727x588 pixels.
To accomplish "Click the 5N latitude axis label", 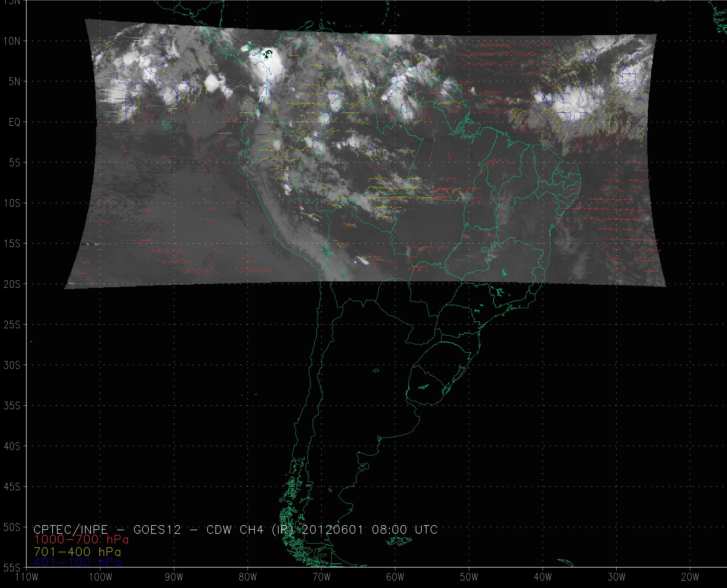I will (x=15, y=82).
